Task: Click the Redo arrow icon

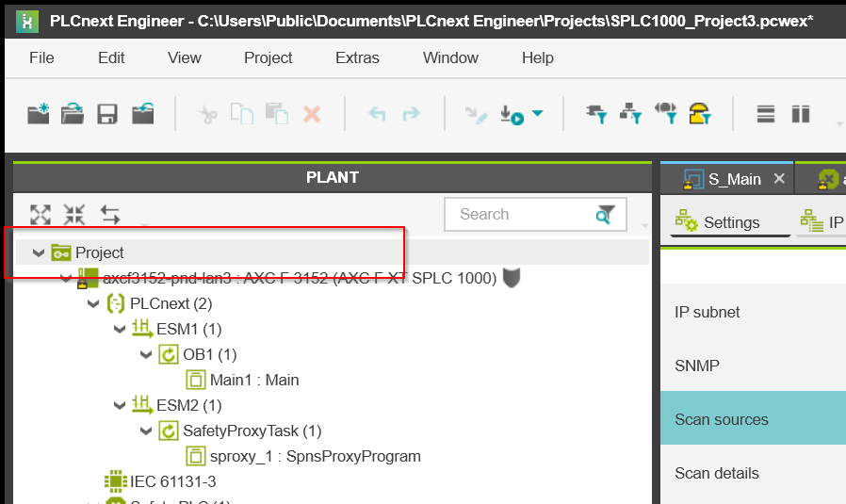Action: pyautogui.click(x=411, y=114)
